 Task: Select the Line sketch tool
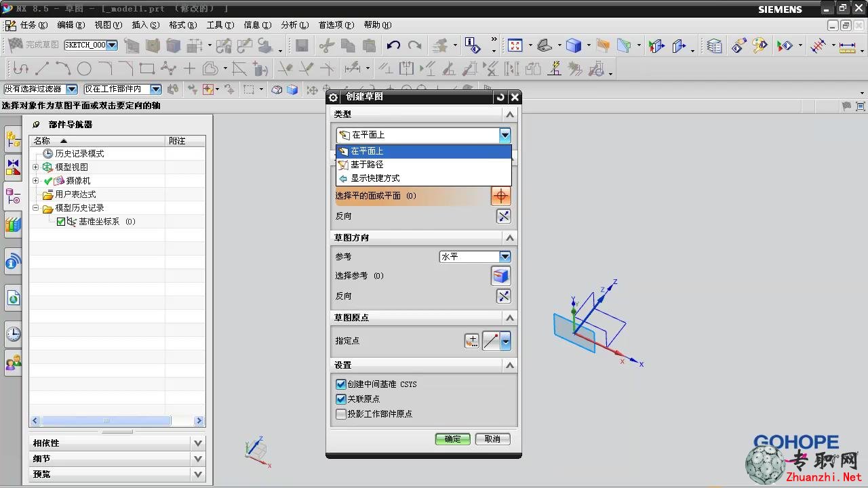[x=42, y=68]
